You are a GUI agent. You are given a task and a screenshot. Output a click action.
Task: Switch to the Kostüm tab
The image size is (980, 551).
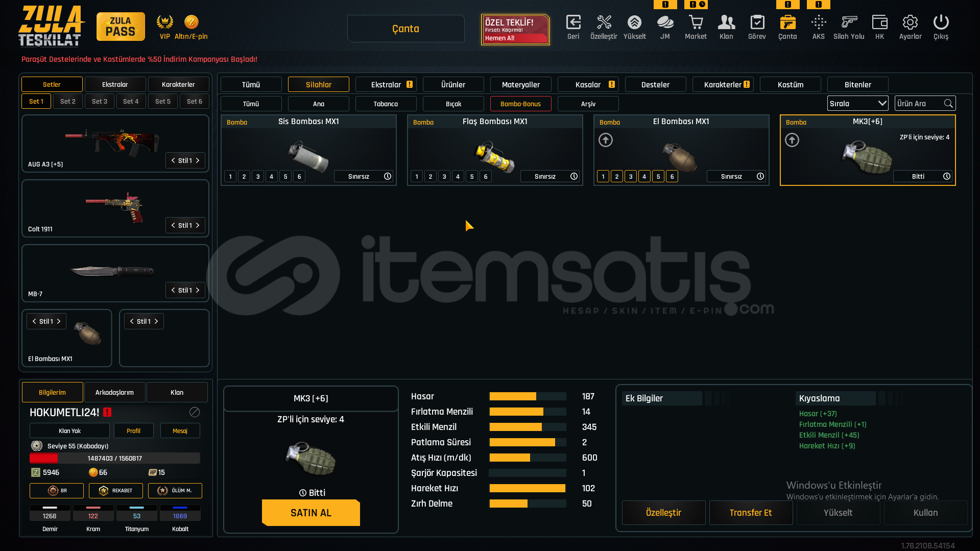791,84
